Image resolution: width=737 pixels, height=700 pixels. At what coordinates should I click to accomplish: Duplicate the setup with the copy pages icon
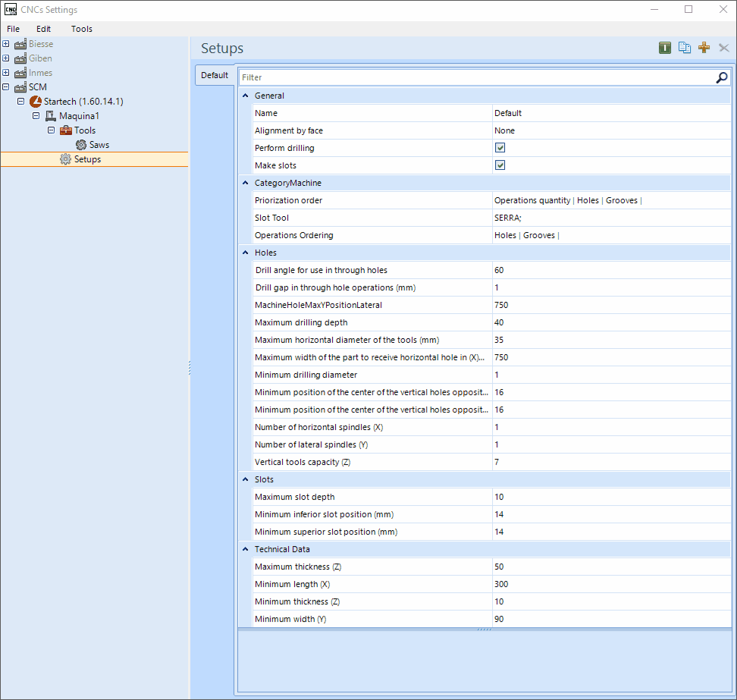(685, 48)
